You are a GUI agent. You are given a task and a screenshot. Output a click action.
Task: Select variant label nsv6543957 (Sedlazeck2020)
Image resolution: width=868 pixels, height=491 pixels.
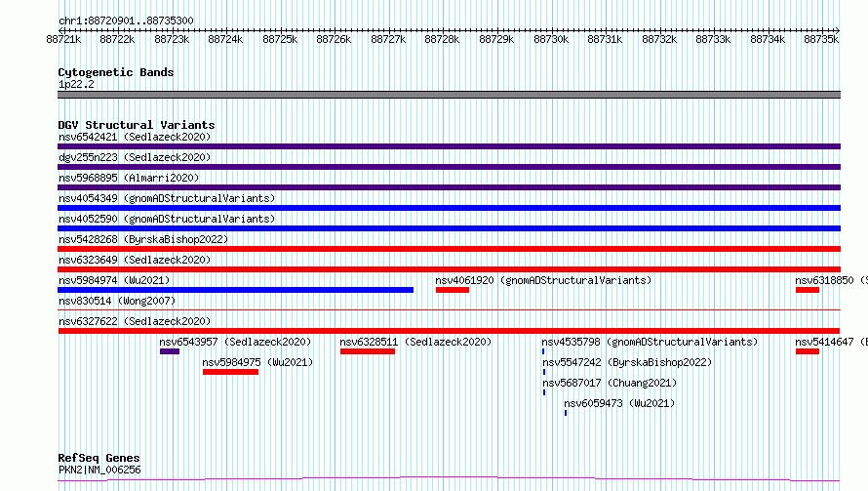coord(235,342)
